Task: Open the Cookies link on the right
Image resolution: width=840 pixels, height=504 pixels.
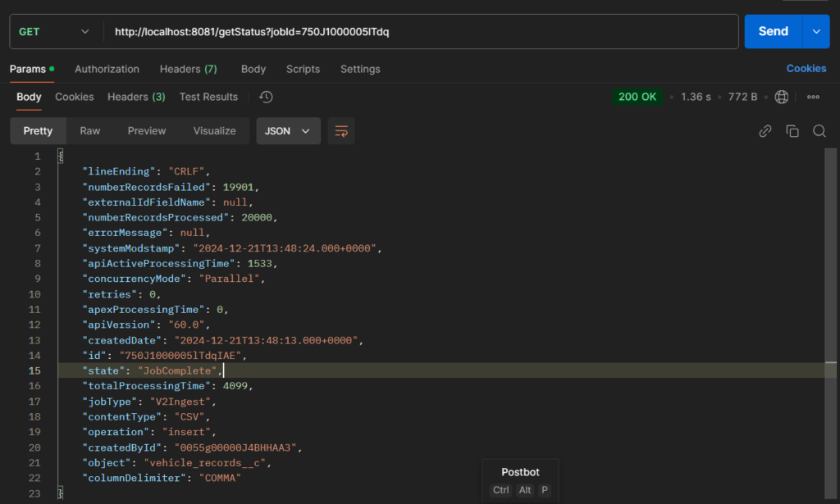Action: click(806, 69)
